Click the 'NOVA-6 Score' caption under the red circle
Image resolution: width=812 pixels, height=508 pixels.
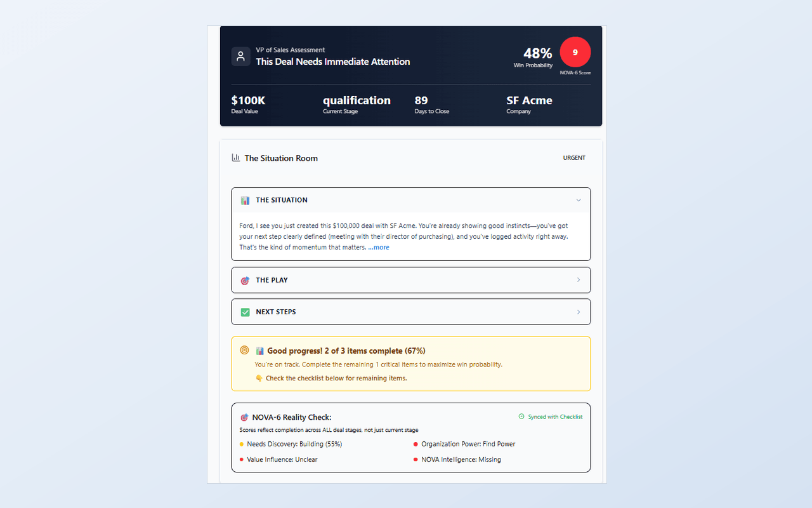tap(575, 73)
